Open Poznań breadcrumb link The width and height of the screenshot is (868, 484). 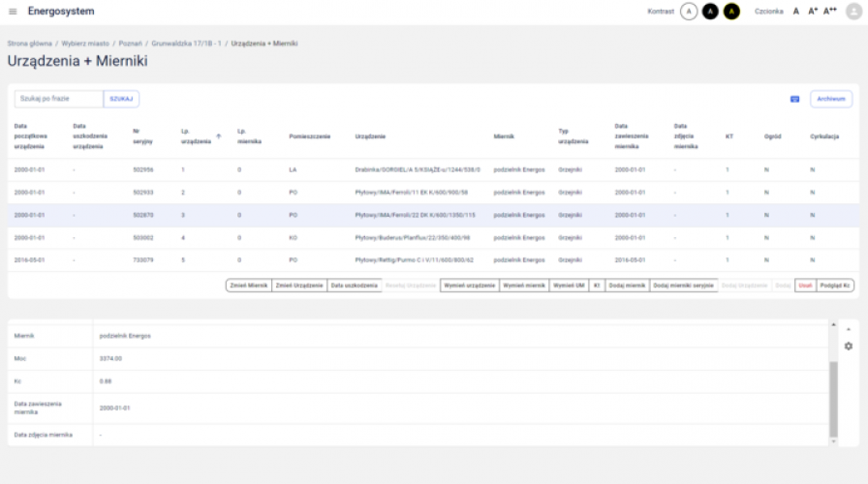coord(130,44)
